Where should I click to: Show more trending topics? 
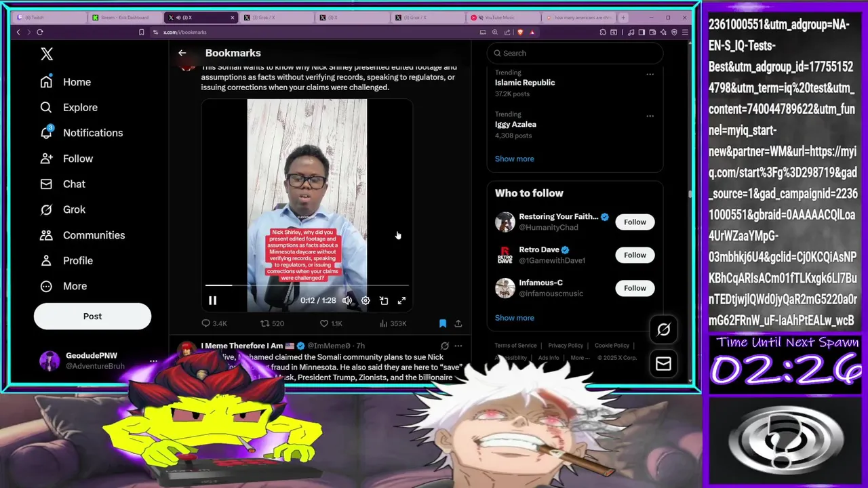click(x=514, y=159)
